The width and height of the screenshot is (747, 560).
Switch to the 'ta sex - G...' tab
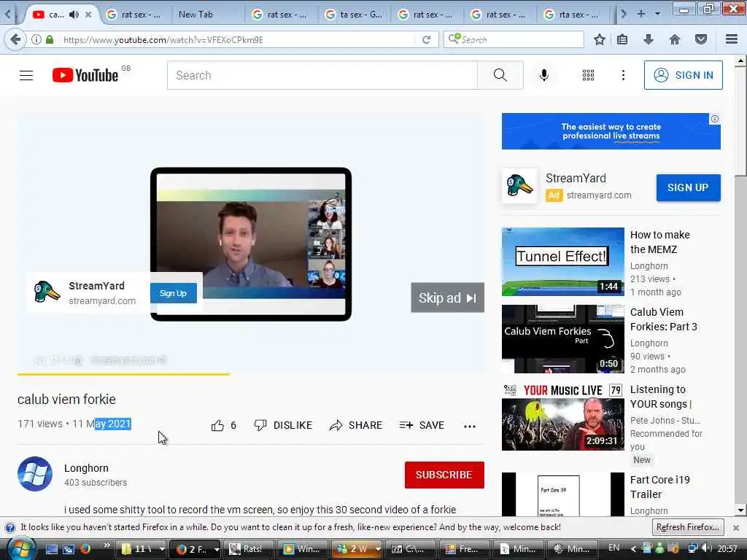[354, 15]
